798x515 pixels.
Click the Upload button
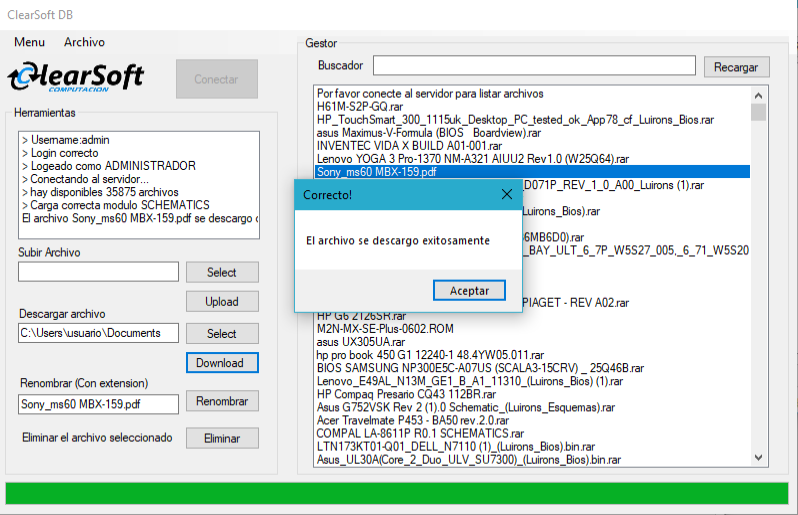(x=222, y=302)
